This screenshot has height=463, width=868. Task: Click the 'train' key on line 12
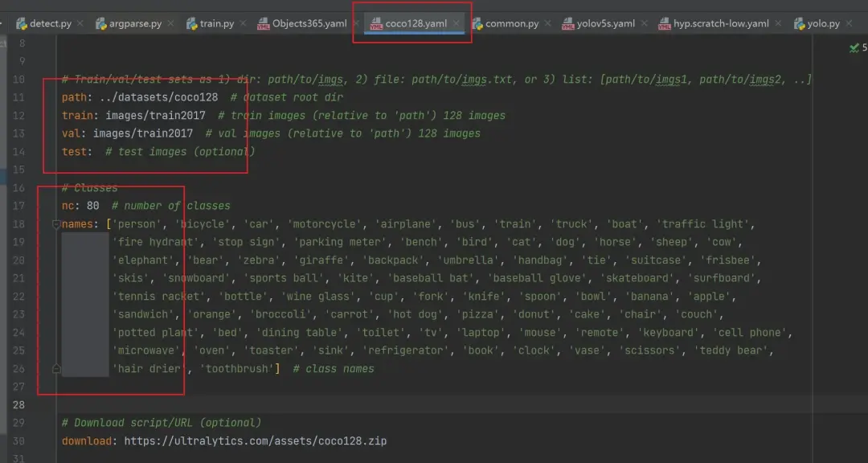[77, 116]
